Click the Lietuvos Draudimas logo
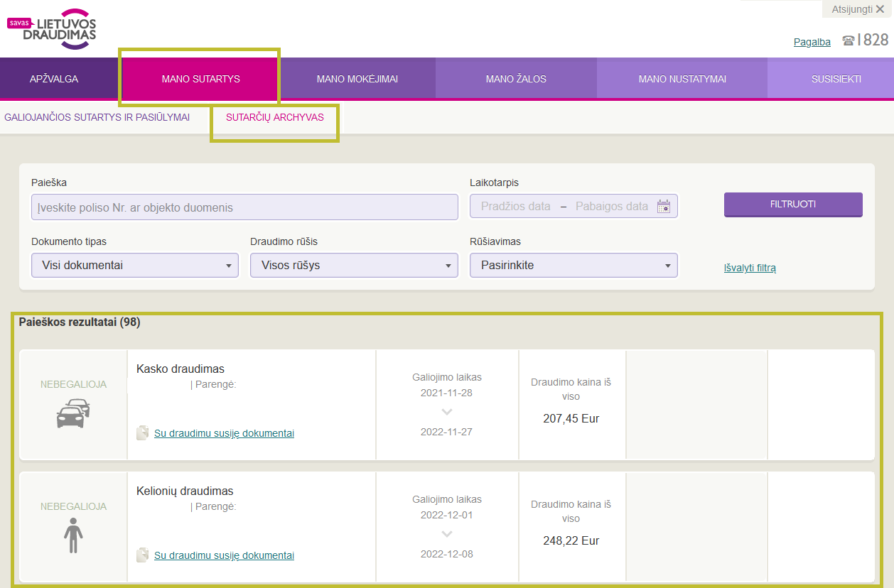Viewport: 894px width, 588px height. tap(51, 29)
